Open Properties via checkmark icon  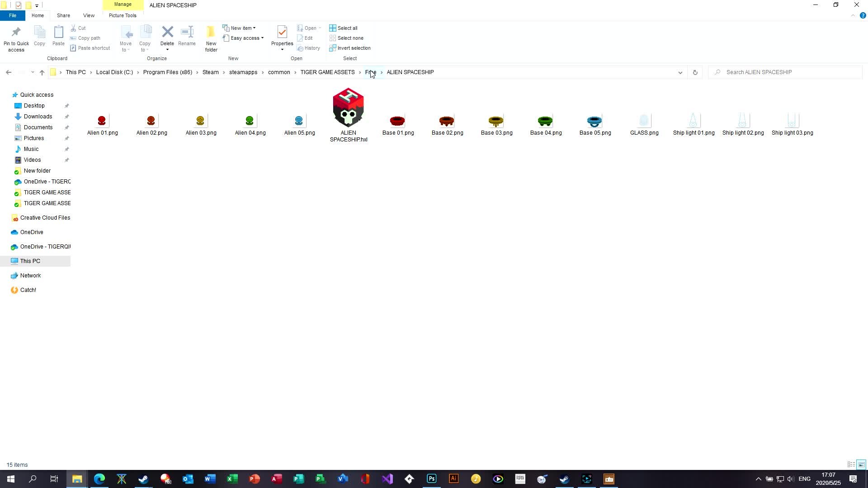282,33
